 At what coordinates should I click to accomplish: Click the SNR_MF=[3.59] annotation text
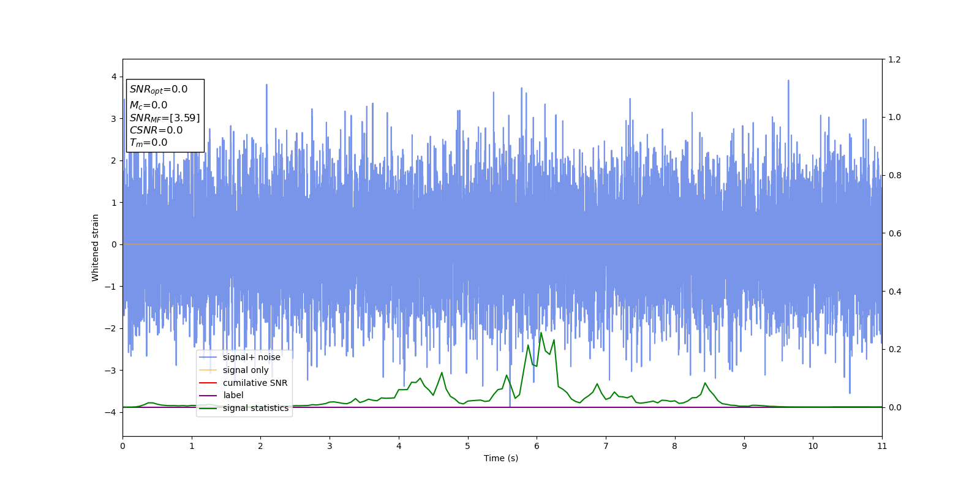point(165,118)
